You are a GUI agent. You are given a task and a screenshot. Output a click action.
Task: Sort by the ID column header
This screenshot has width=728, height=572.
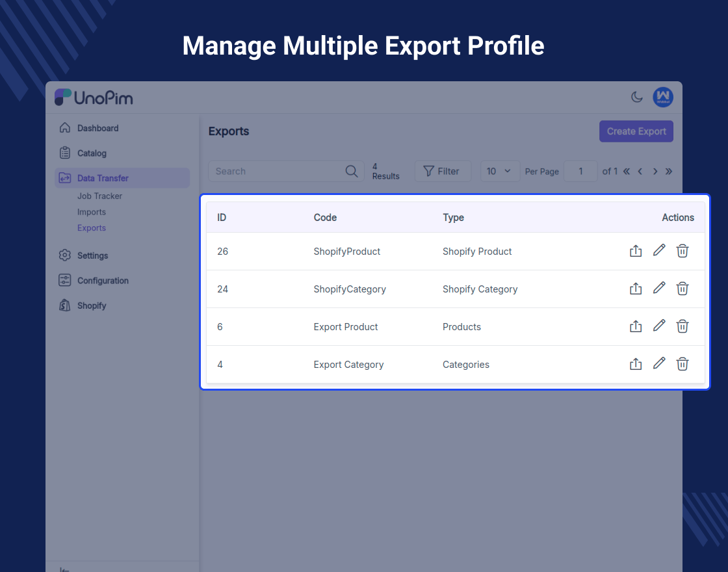pyautogui.click(x=222, y=217)
